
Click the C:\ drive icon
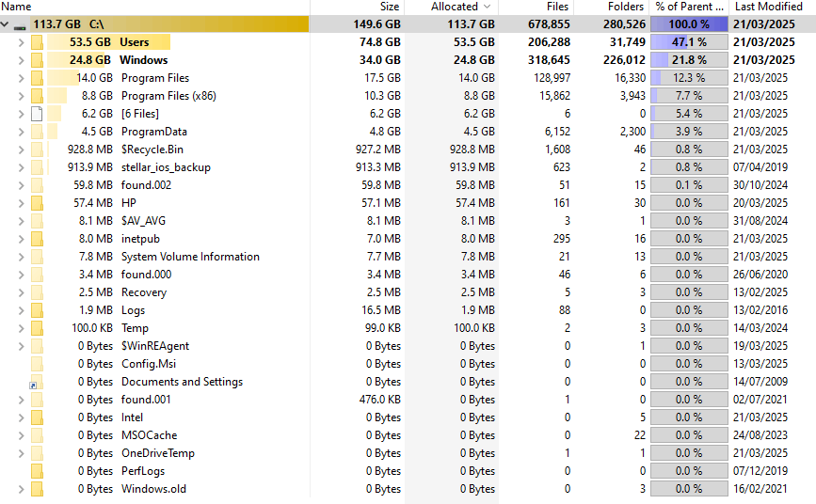pos(20,26)
